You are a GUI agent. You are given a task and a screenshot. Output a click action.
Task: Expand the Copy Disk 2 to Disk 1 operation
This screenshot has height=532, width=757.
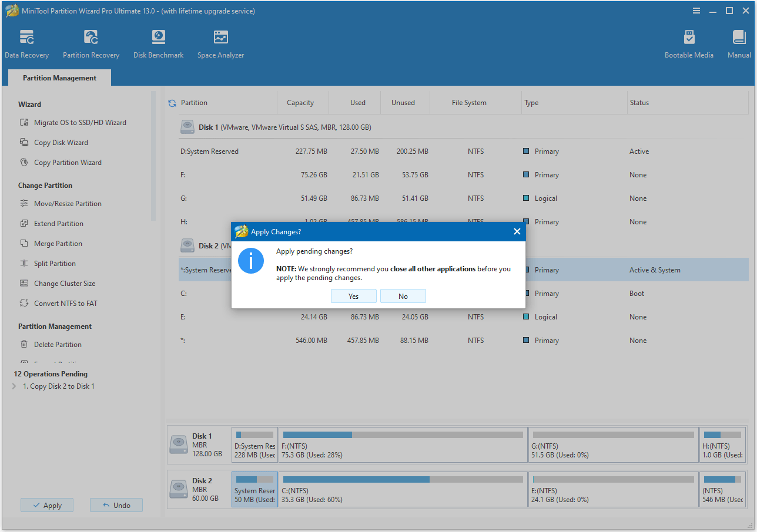[14, 386]
